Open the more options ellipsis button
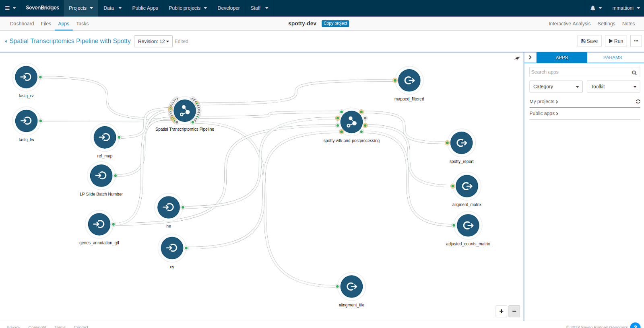 click(x=636, y=41)
